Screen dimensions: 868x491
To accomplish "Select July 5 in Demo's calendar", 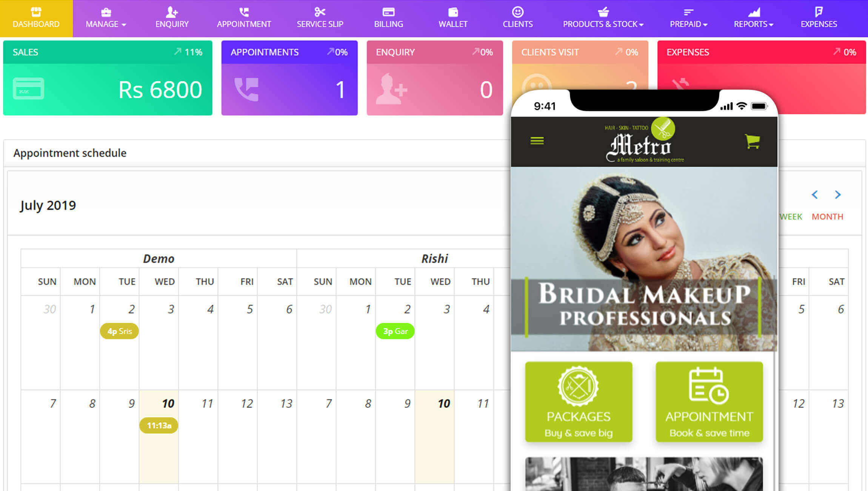I will (x=238, y=342).
